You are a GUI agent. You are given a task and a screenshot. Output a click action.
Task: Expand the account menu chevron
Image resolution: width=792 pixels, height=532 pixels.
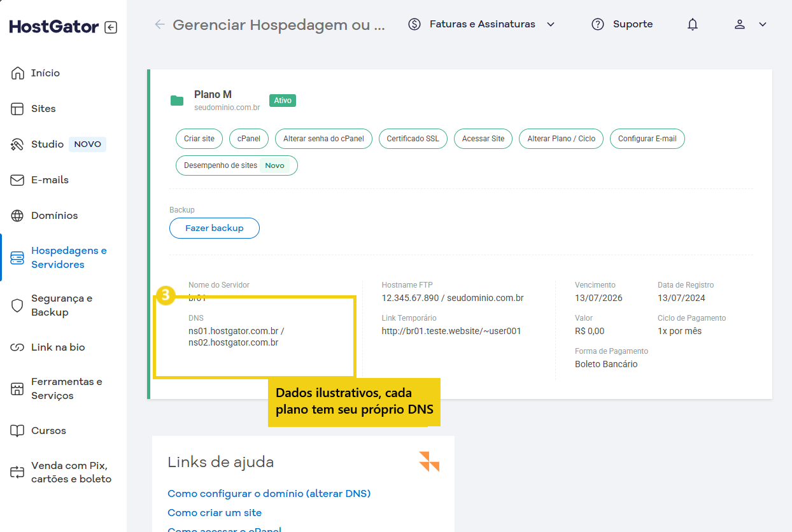tap(763, 24)
